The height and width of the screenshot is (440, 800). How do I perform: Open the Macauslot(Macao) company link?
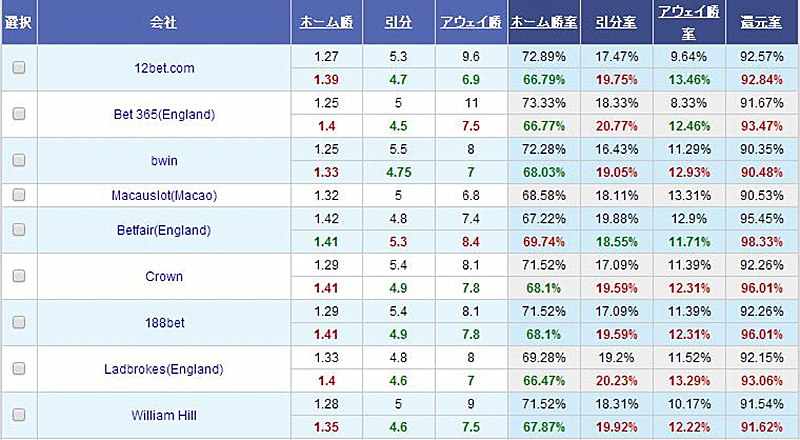164,195
